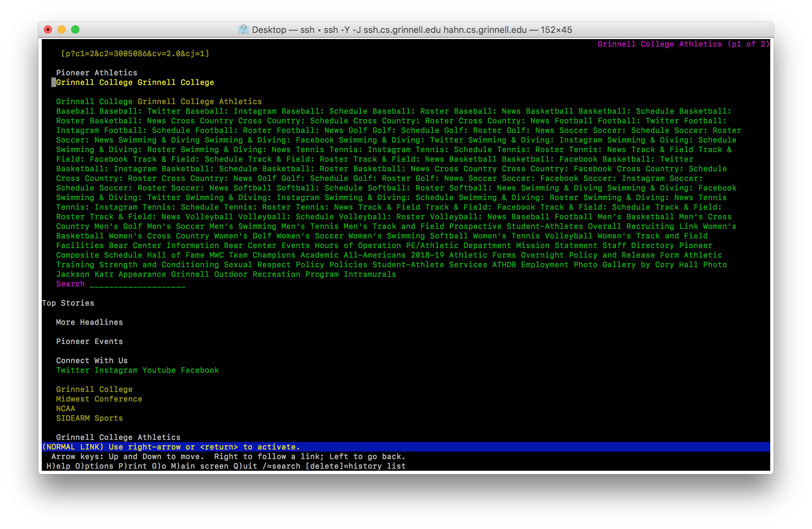
Task: Open the Youtube link
Action: [159, 370]
